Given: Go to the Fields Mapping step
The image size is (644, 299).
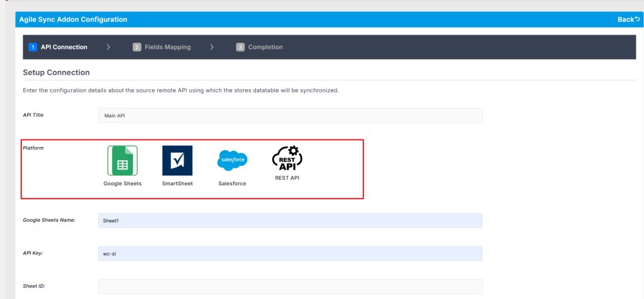Looking at the screenshot, I should [x=162, y=47].
